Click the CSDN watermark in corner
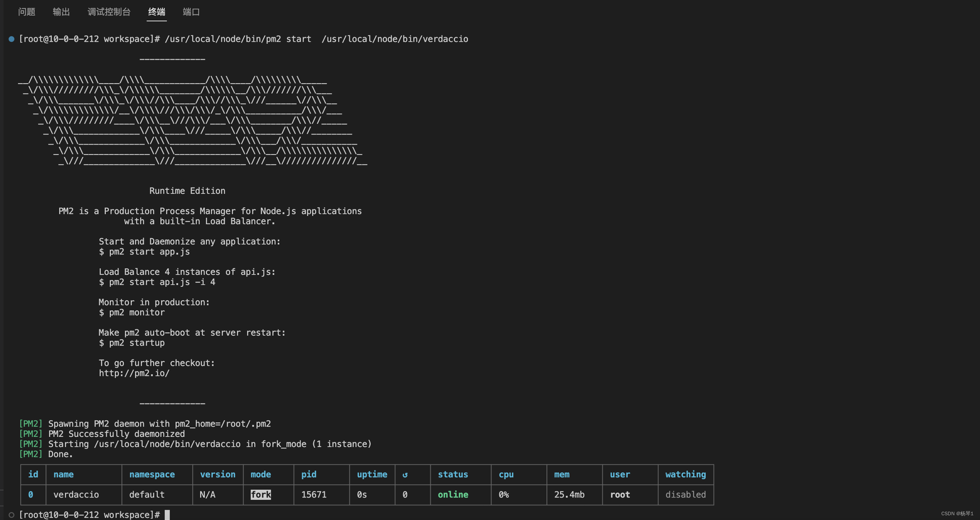 click(x=957, y=513)
